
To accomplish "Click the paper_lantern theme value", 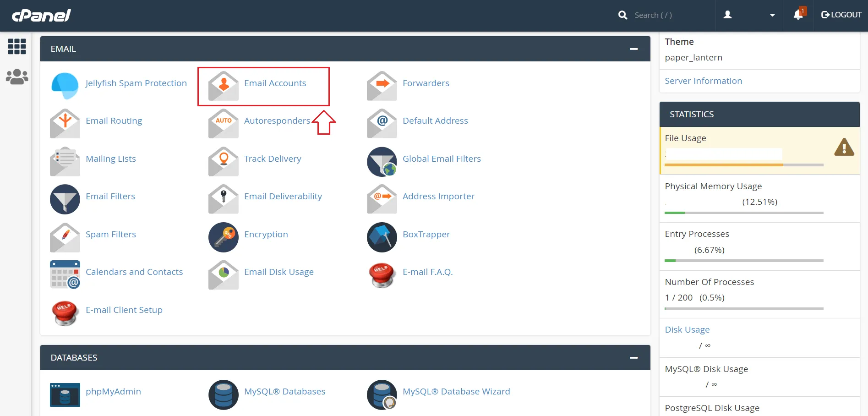I will coord(693,58).
